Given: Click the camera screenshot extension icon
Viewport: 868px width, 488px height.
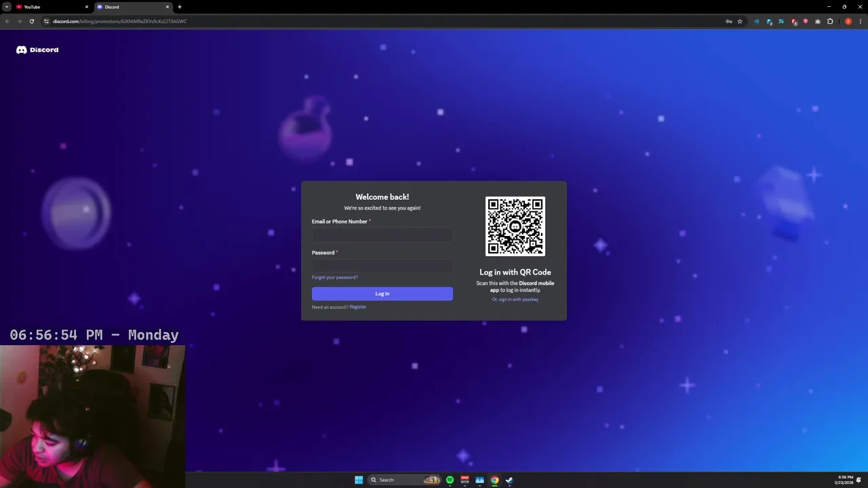Looking at the screenshot, I should coord(818,21).
